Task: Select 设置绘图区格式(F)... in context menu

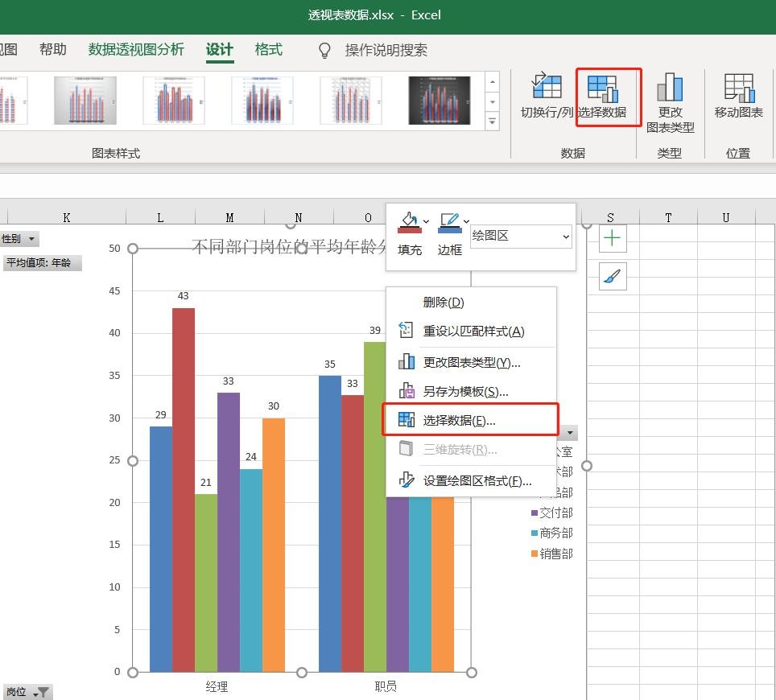Action: click(477, 481)
